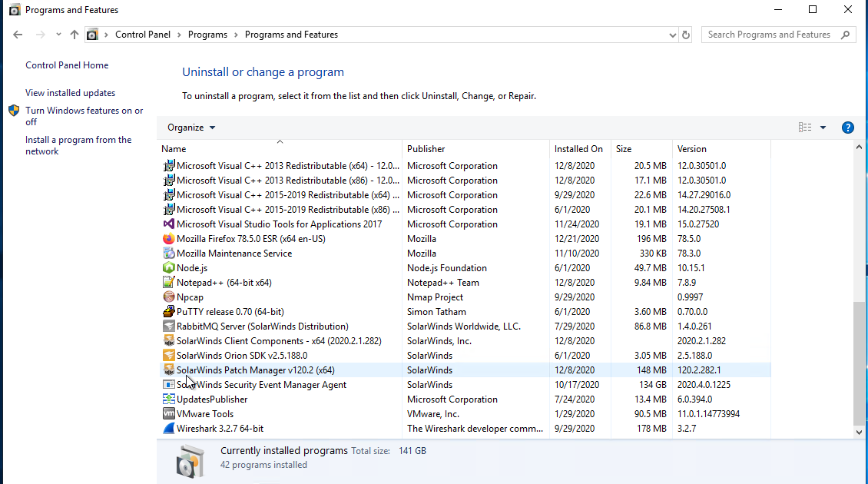Screen dimensions: 868x484
Task: Click the scroll up arrow of the list
Action: [x=859, y=148]
